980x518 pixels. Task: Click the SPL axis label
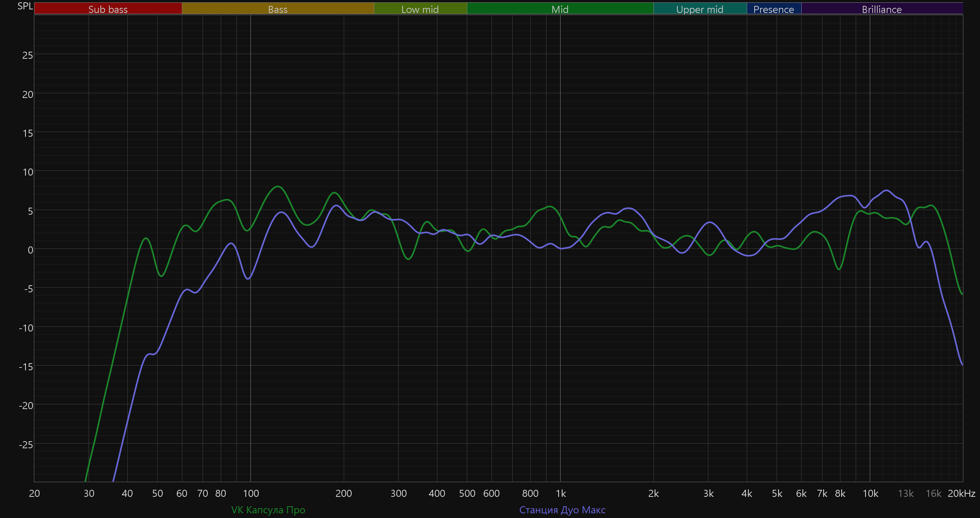click(25, 6)
